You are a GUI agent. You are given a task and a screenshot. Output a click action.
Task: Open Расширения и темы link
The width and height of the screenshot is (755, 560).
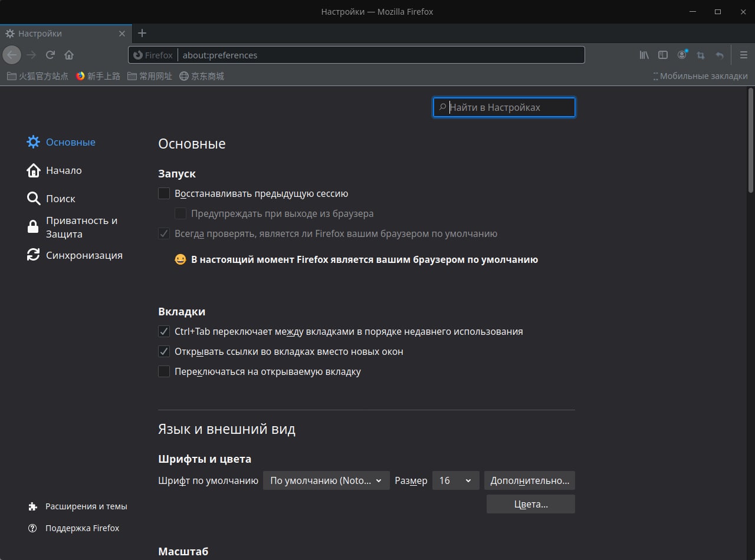click(x=78, y=506)
